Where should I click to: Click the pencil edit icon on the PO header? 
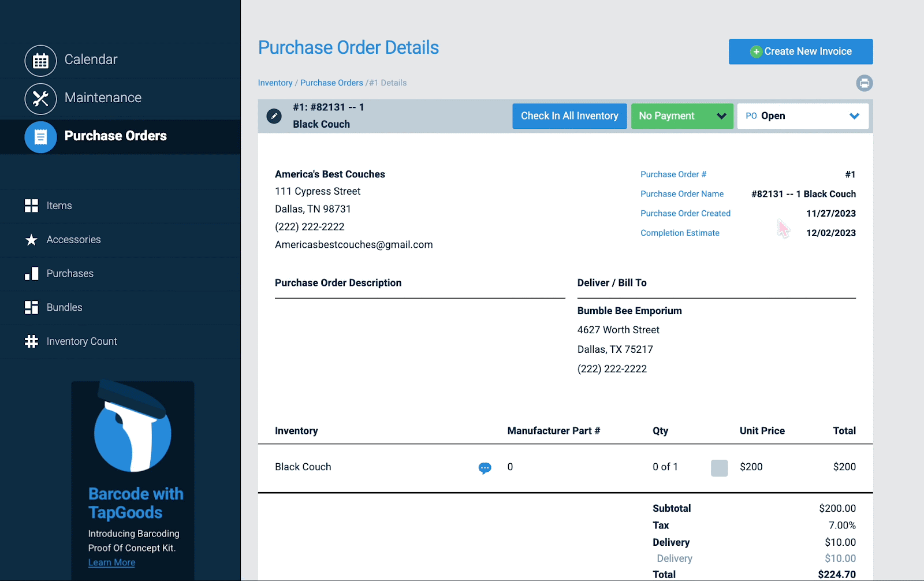[x=274, y=116]
